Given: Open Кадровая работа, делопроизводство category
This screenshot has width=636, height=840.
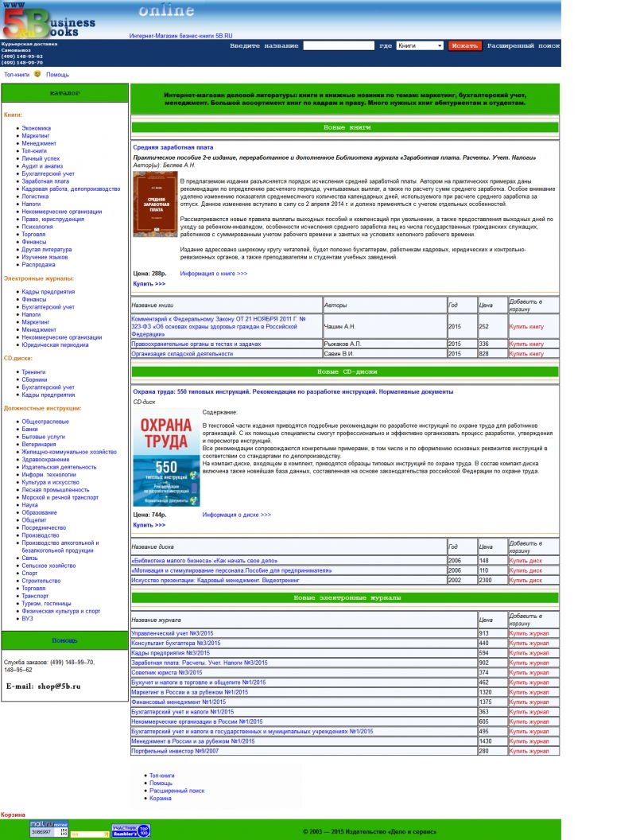Looking at the screenshot, I should coord(71,189).
